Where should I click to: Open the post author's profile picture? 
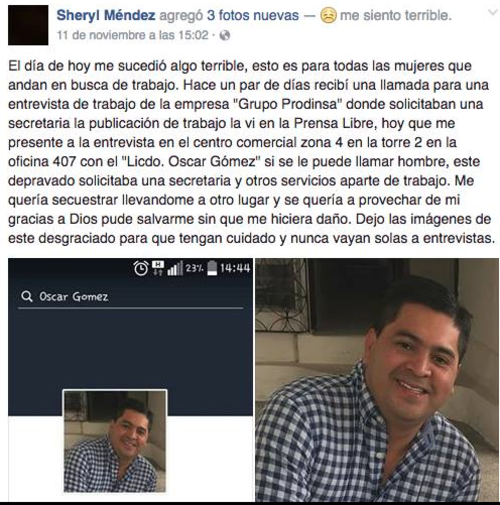(x=28, y=25)
